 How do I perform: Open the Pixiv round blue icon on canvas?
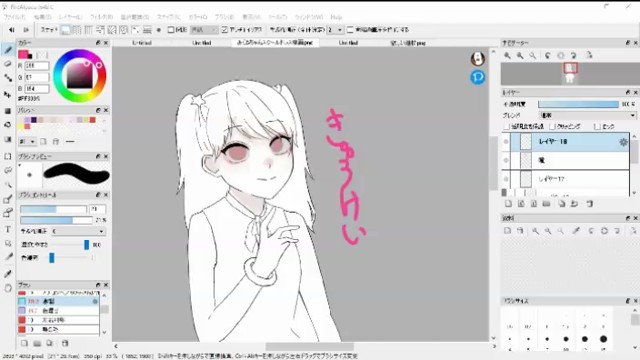[x=478, y=77]
